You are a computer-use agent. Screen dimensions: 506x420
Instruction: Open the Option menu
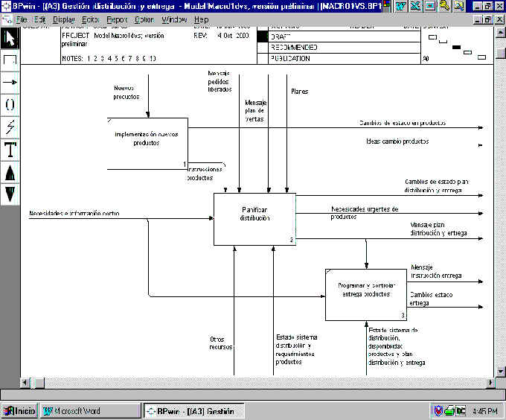[x=144, y=19]
